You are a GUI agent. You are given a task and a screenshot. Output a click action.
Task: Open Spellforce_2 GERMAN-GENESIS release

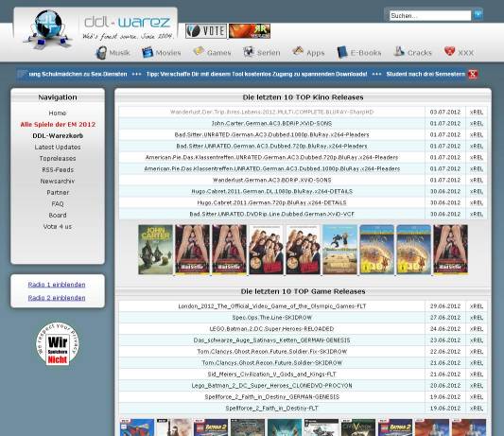coord(272,397)
